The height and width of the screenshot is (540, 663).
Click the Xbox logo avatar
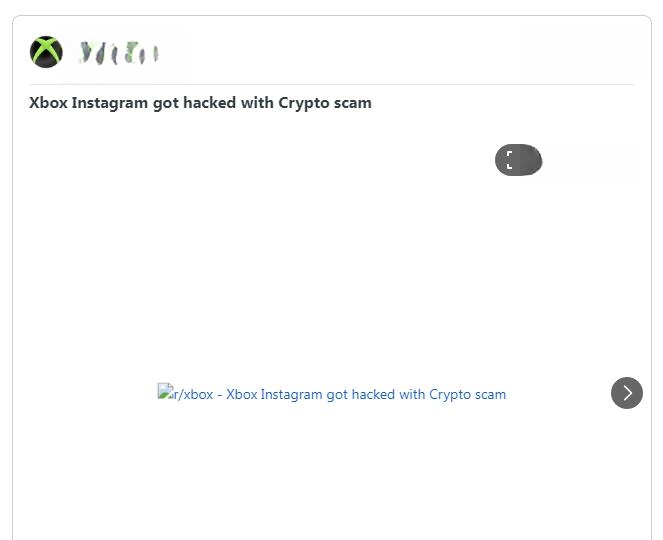(46, 52)
